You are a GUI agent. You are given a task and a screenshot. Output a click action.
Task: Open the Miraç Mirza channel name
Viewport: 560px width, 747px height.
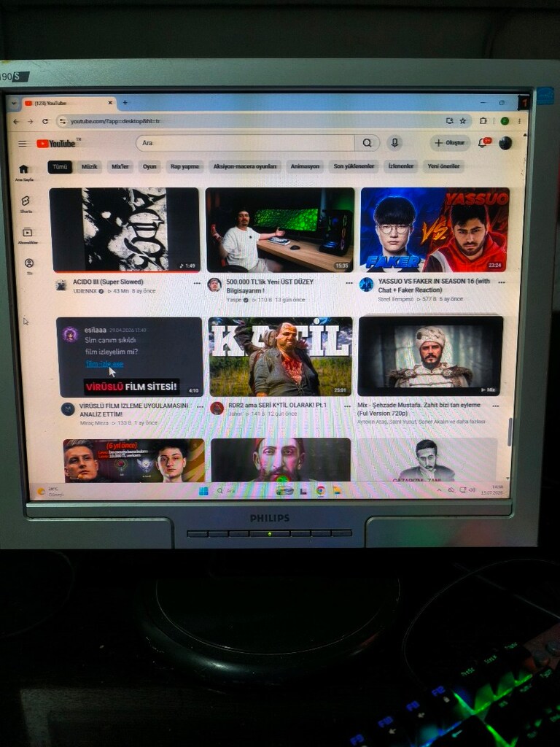click(x=94, y=423)
